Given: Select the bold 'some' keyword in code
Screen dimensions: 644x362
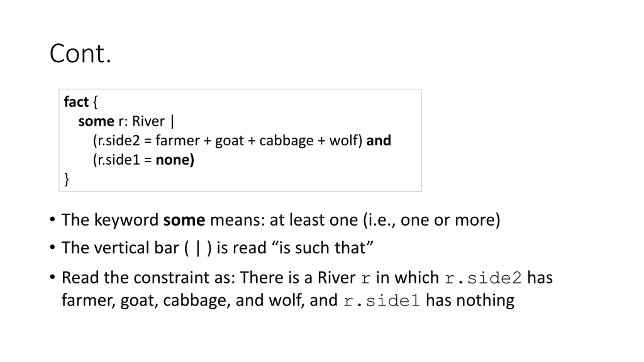Looking at the screenshot, I should (96, 121).
